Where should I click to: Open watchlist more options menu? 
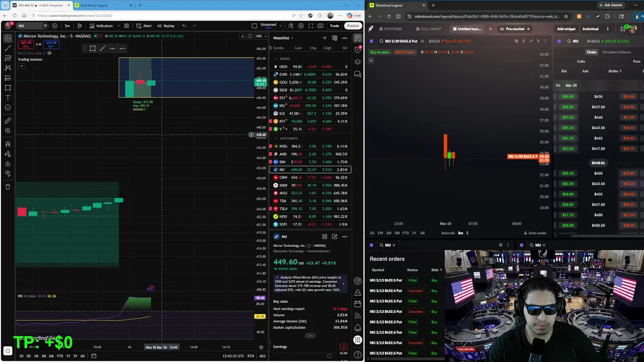point(345,38)
